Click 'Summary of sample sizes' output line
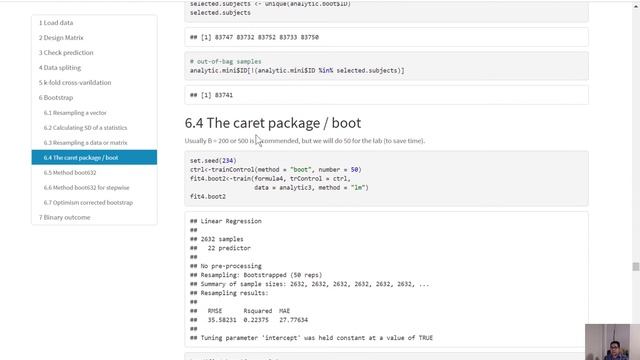This screenshot has height=360, width=640. pos(310,284)
